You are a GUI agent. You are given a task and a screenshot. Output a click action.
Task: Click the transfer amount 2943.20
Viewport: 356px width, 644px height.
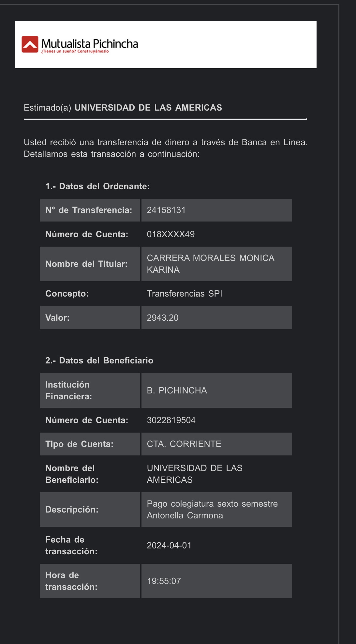[163, 318]
